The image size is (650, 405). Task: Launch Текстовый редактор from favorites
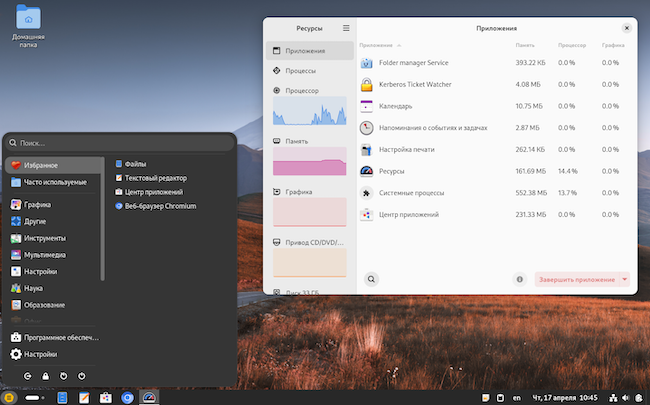point(155,177)
